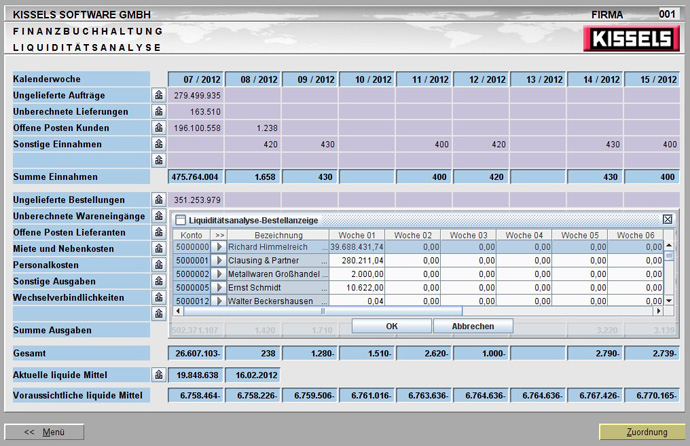
Task: Open detail icon for Ungelieferte Aufträge
Action: (158, 95)
